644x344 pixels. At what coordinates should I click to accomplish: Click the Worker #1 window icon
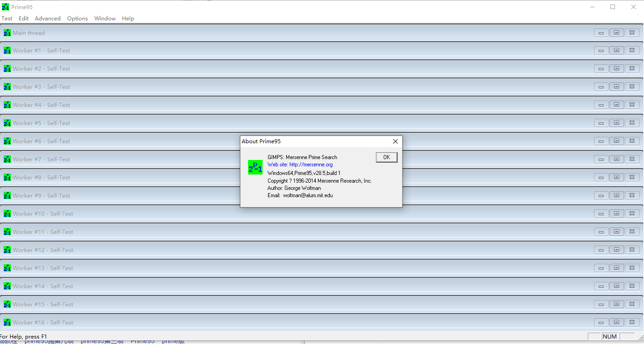click(x=7, y=50)
